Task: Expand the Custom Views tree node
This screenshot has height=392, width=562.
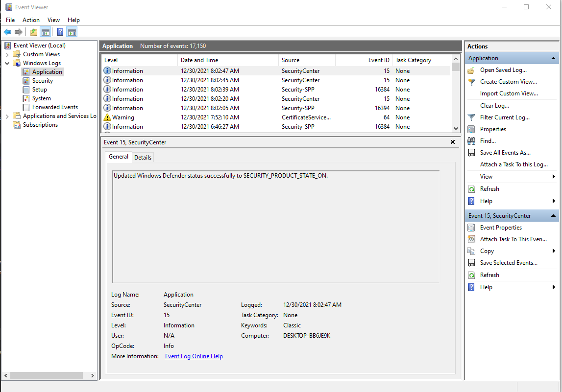Action: point(8,54)
